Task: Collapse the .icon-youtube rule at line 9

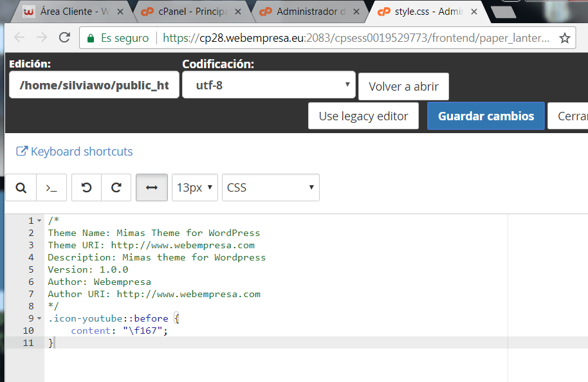Action: [39, 318]
